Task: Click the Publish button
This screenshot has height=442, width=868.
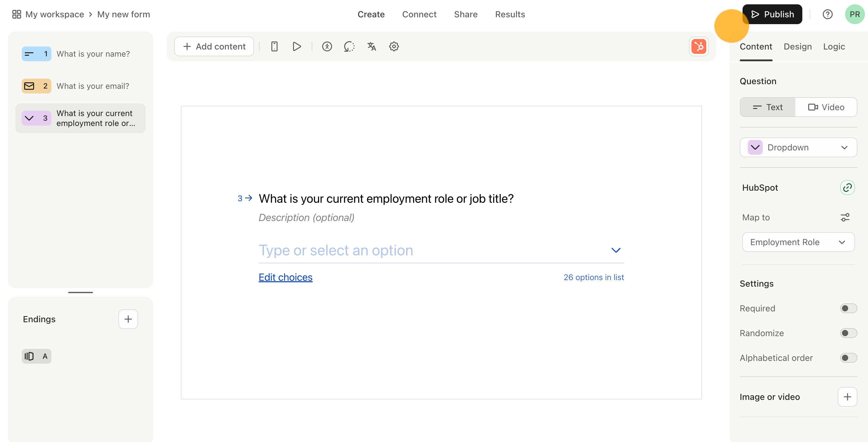Action: coord(772,14)
